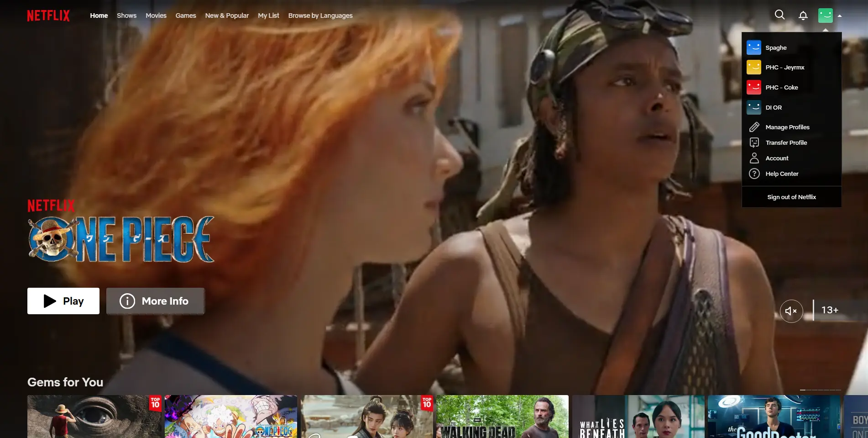Click the 13+ maturity rating badge
The width and height of the screenshot is (868, 438).
coord(830,310)
